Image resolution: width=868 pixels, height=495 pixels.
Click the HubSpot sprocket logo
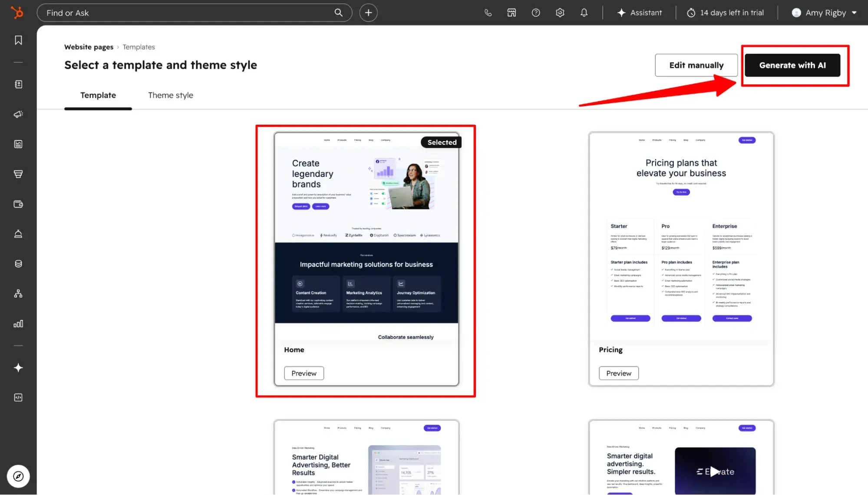(x=17, y=13)
